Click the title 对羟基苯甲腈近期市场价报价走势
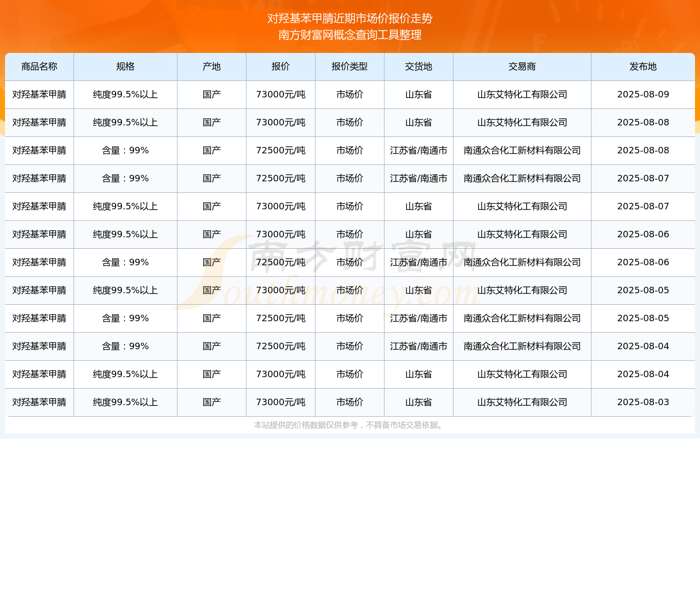 click(x=350, y=18)
